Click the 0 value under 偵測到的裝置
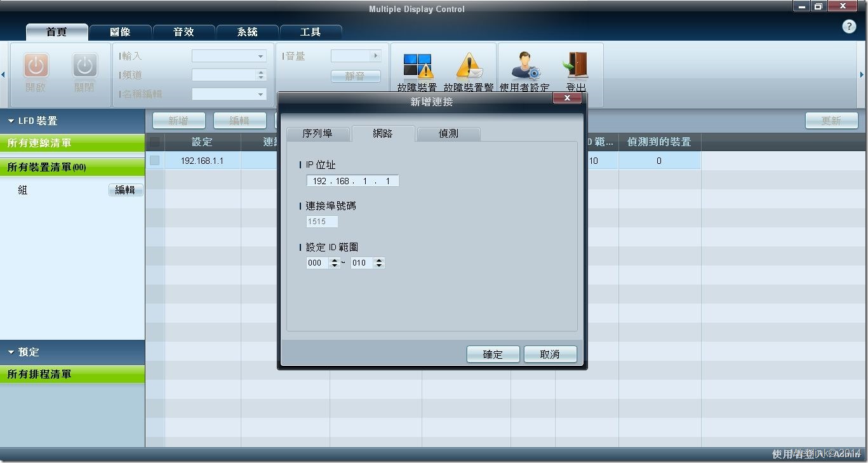This screenshot has width=868, height=463. click(659, 161)
